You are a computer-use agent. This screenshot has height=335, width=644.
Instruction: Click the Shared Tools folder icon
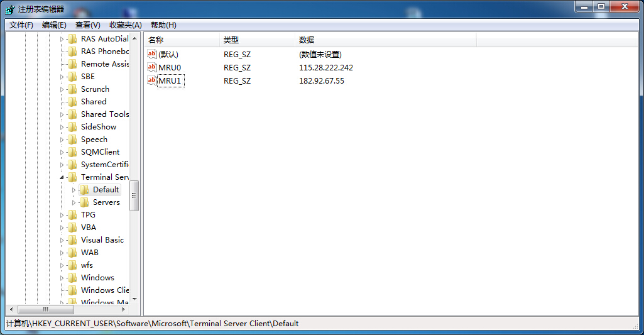click(73, 114)
